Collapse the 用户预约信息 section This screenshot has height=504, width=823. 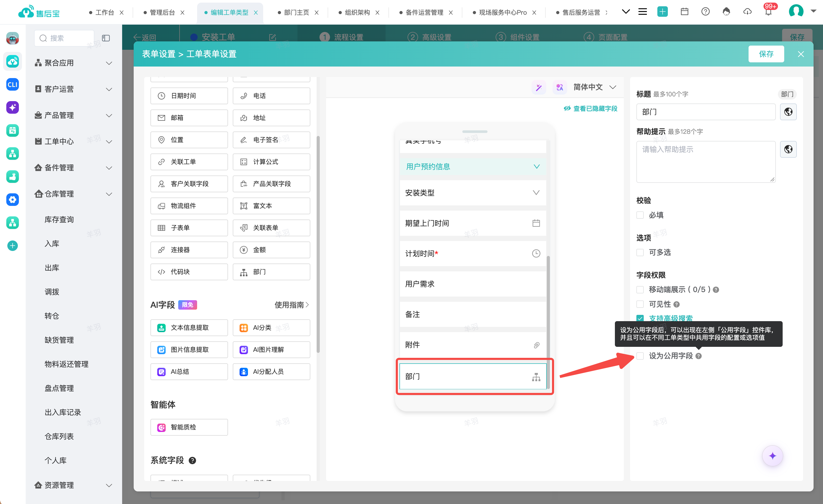(x=473, y=167)
